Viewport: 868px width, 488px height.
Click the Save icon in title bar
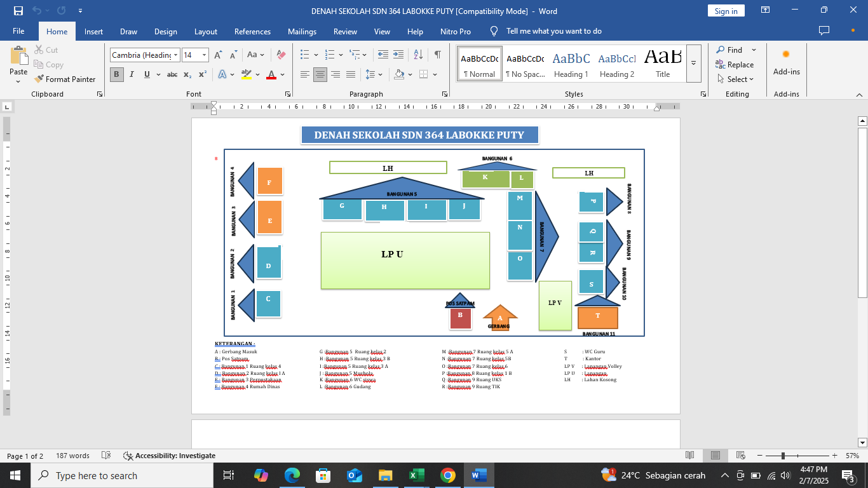pos(18,11)
